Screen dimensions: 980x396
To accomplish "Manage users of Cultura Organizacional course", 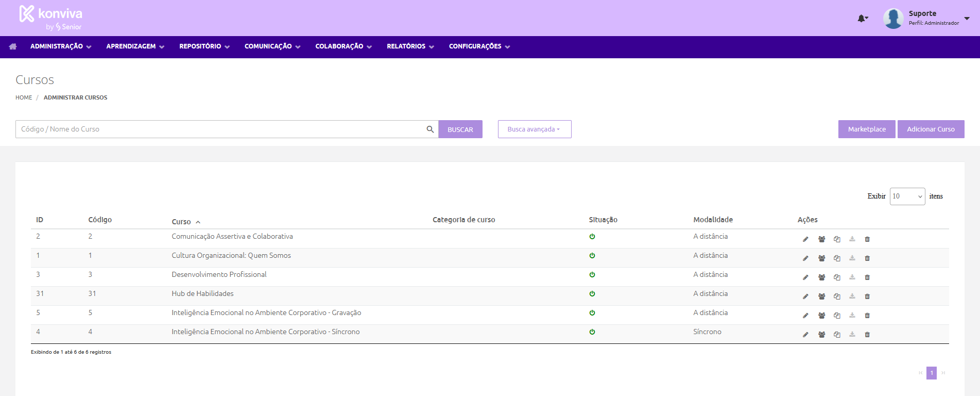I will click(821, 258).
